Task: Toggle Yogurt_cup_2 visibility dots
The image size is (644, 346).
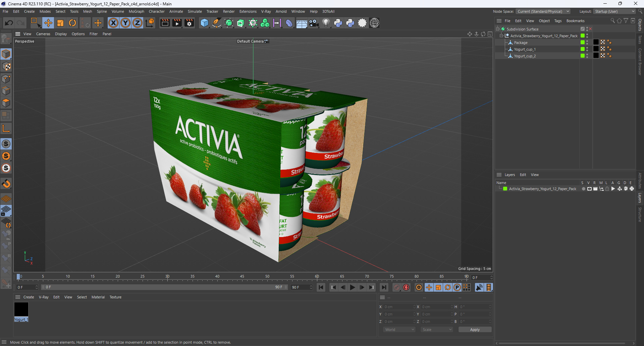Action: 587,56
